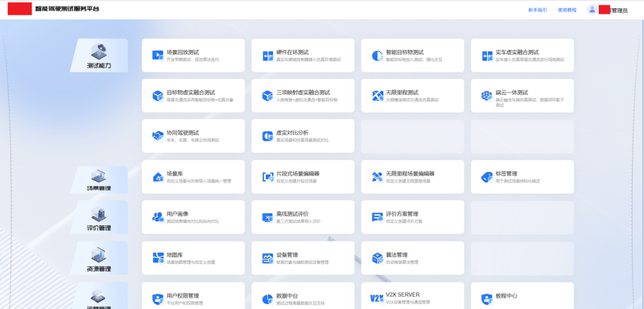Open the 场景库 house icon

pyautogui.click(x=158, y=177)
